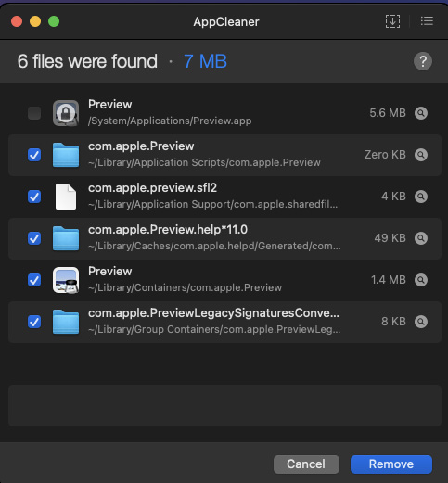Uncheck the Application Scripts com.apple.Preview folder checkbox
Viewport: 448px width, 483px height.
(x=34, y=155)
